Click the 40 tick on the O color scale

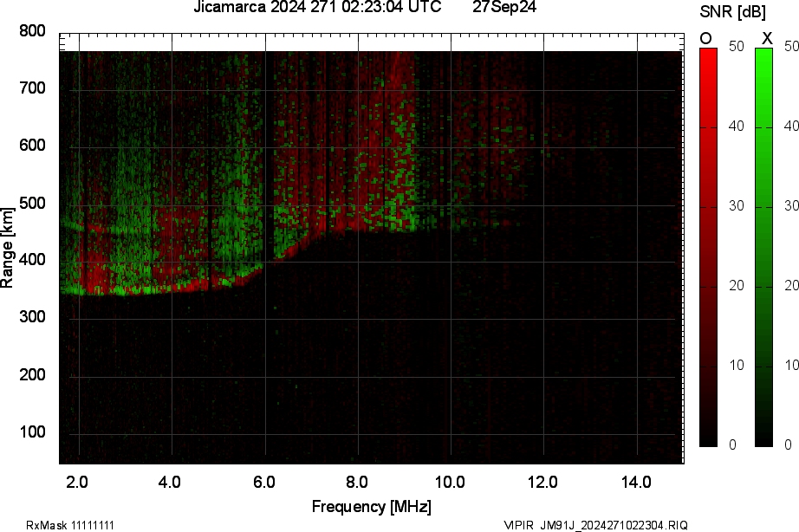click(x=737, y=126)
